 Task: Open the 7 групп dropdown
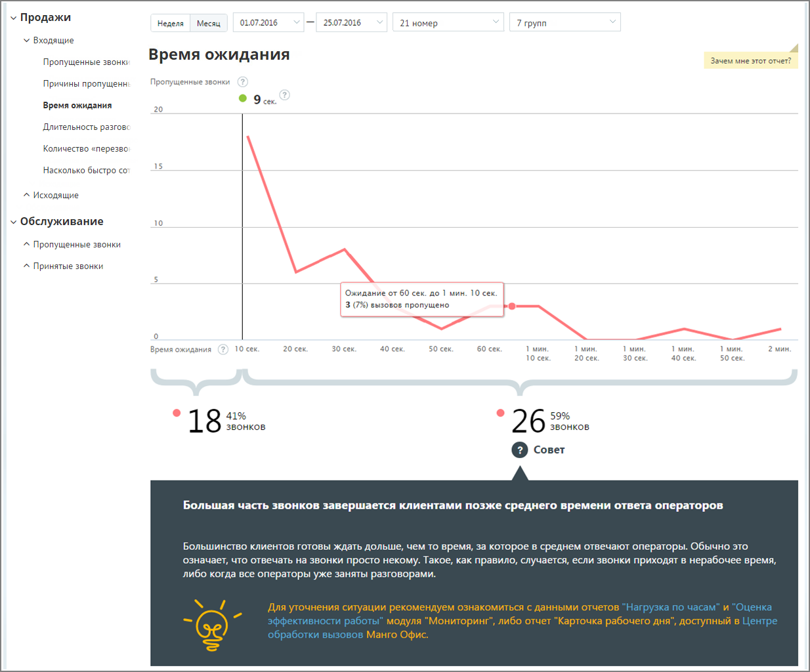click(565, 22)
